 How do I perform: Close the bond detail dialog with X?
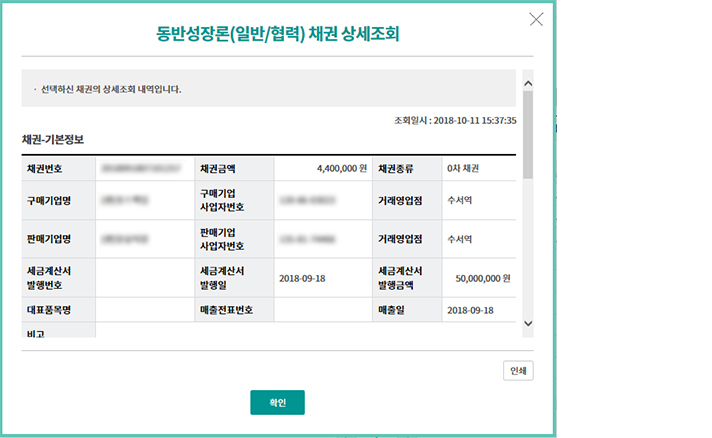pos(536,19)
